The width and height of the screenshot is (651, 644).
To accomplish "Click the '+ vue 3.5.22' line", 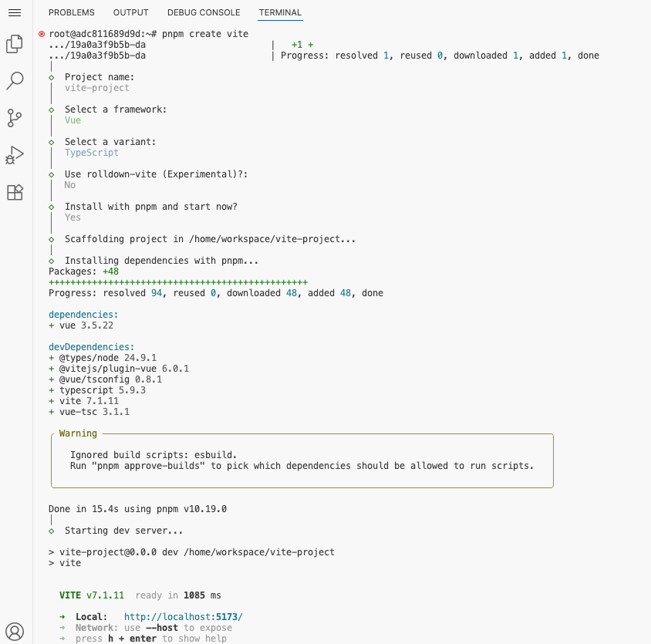I will click(x=81, y=325).
